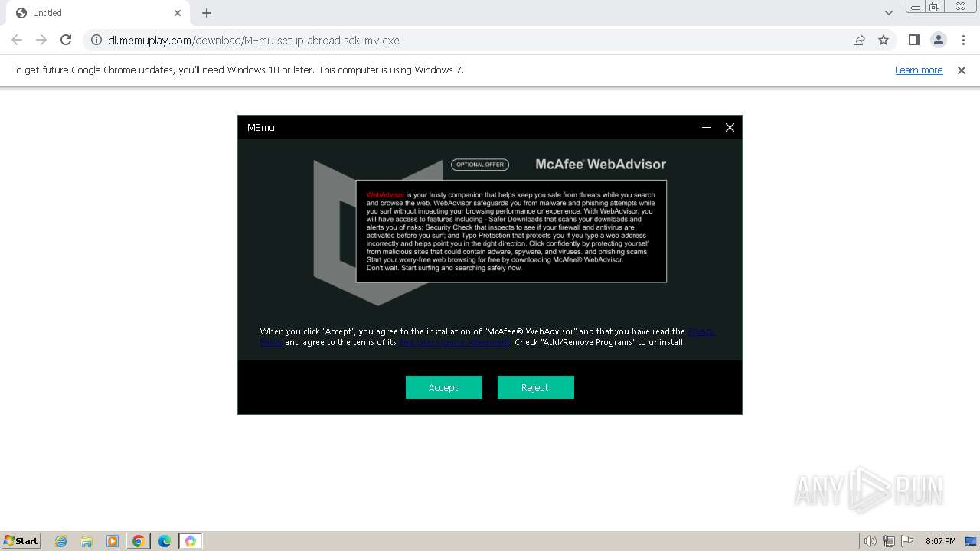Open the Chrome profile menu
This screenshot has width=980, height=551.
[938, 40]
